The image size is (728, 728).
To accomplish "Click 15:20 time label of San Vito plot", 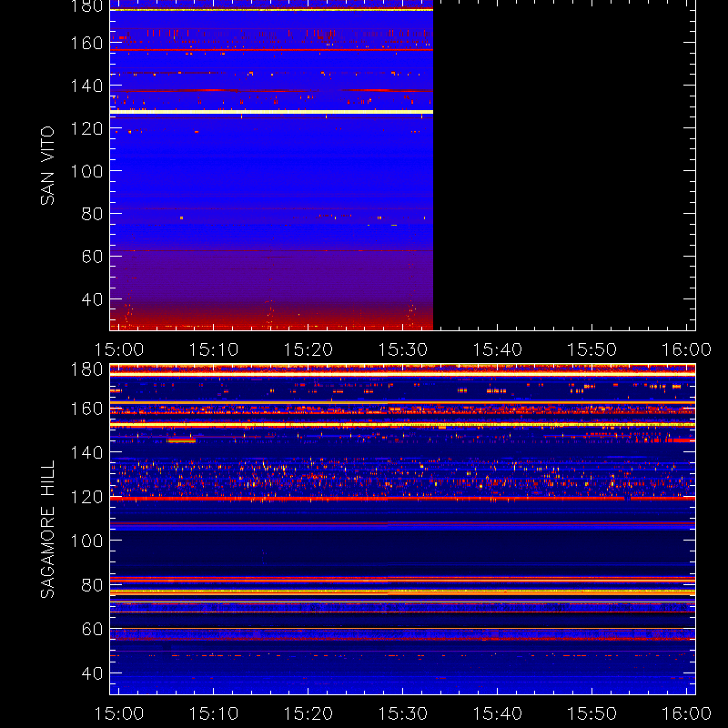I will click(x=308, y=349).
